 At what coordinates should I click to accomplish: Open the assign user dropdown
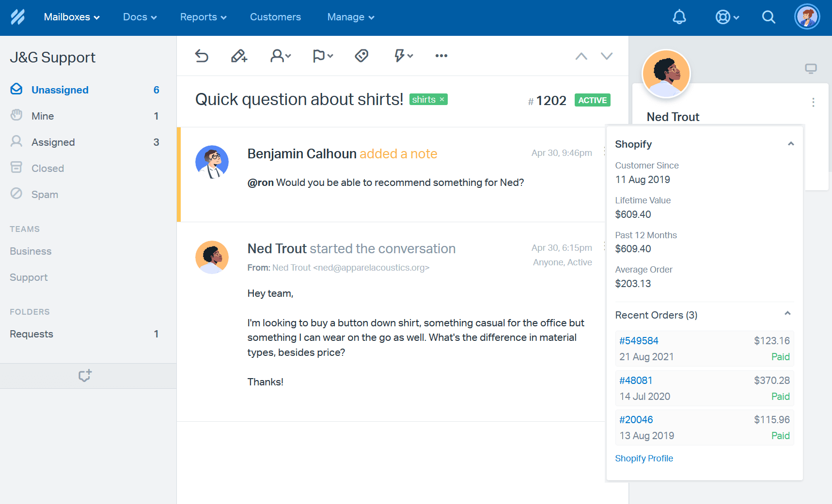pos(280,56)
